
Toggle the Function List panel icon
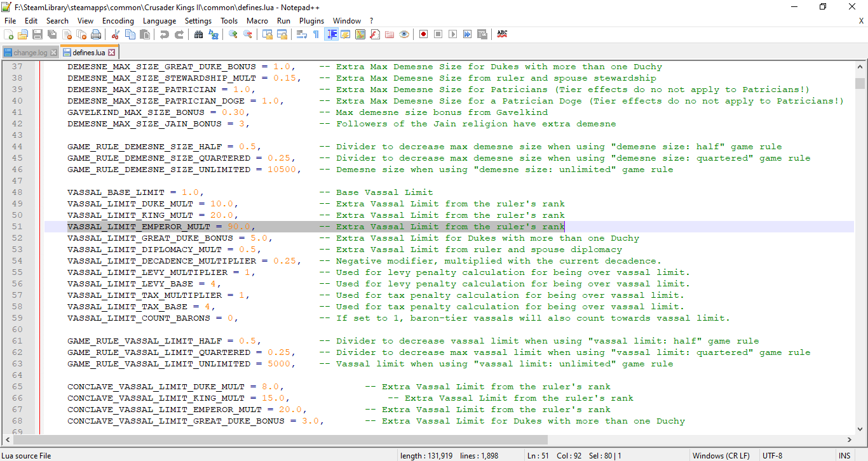tap(375, 34)
